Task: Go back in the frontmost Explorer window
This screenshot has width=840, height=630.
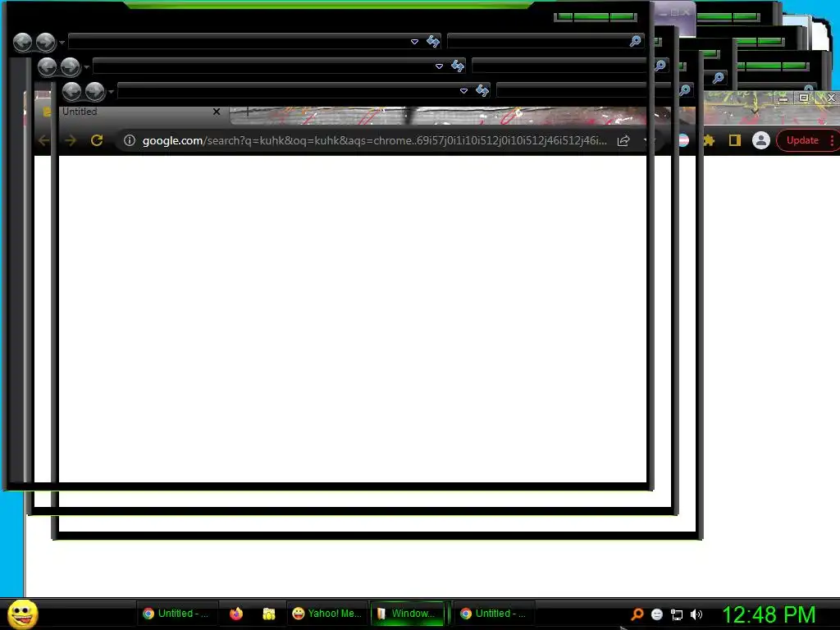Action: click(22, 42)
